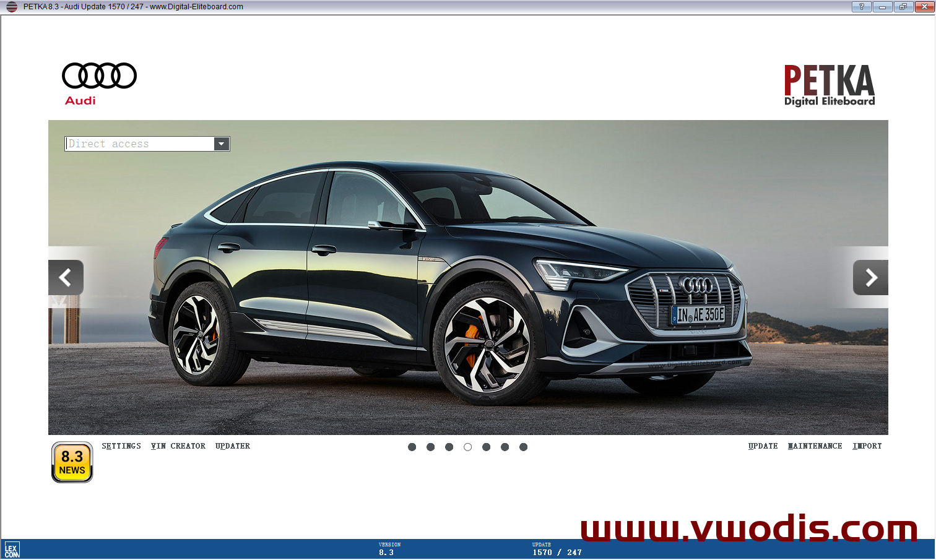Screen dimensions: 936x560
Task: Restore down the PETKA window
Action: click(903, 7)
